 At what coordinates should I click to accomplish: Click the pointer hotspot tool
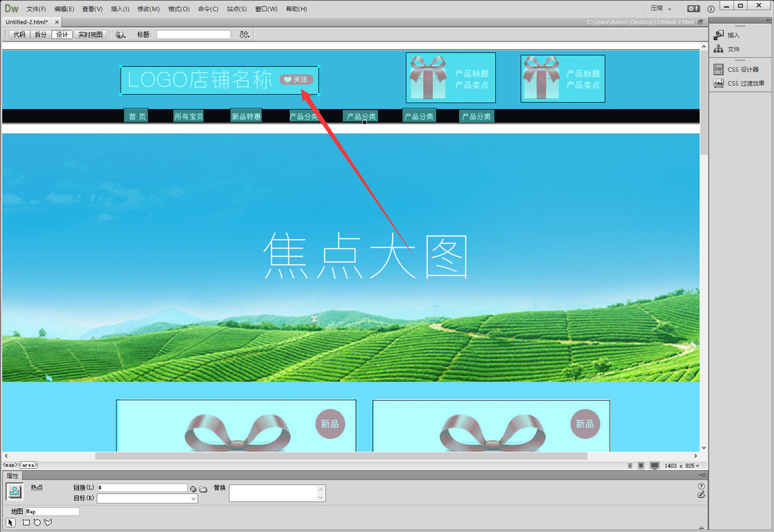[x=10, y=522]
